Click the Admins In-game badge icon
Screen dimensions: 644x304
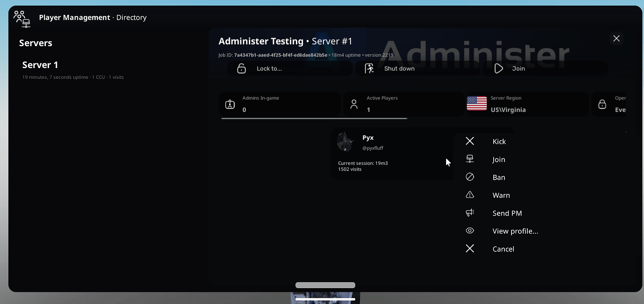230,104
